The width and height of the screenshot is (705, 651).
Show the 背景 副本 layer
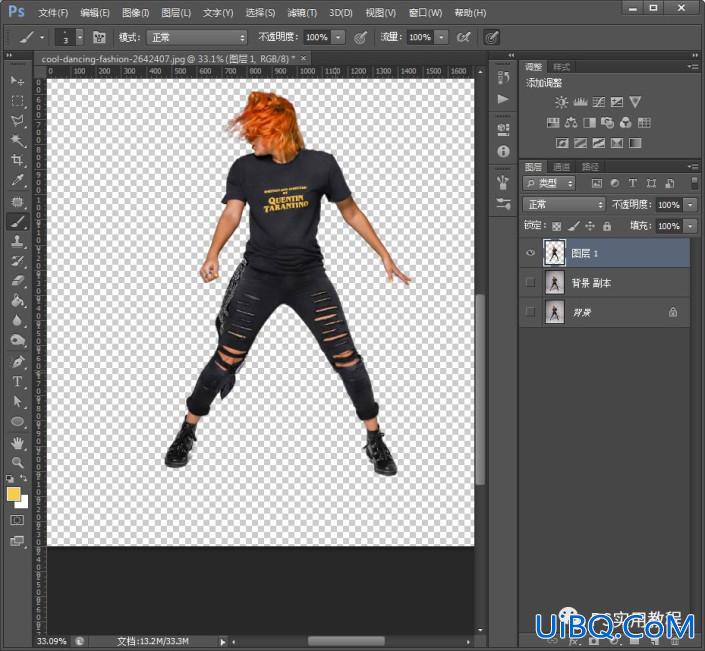[531, 282]
